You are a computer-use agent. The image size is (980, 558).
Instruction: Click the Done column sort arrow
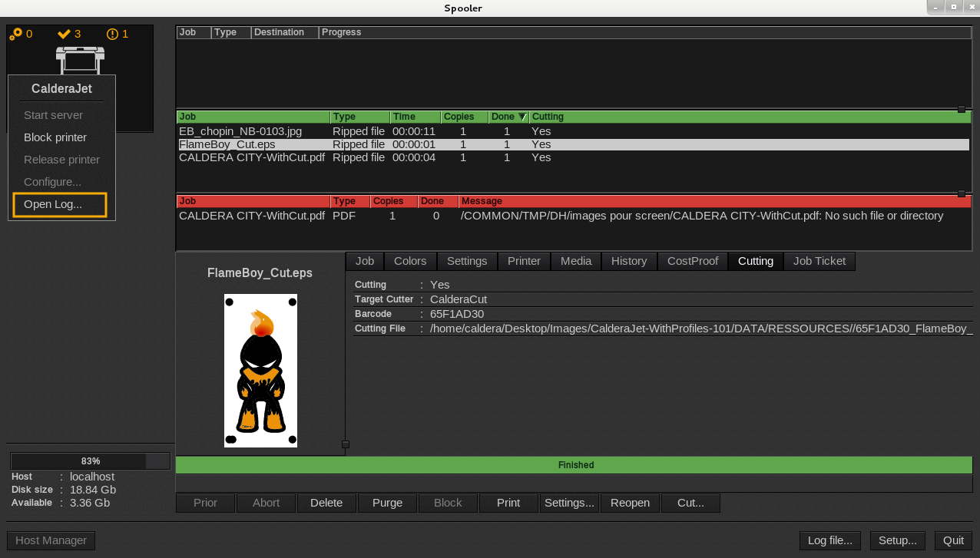pyautogui.click(x=522, y=117)
